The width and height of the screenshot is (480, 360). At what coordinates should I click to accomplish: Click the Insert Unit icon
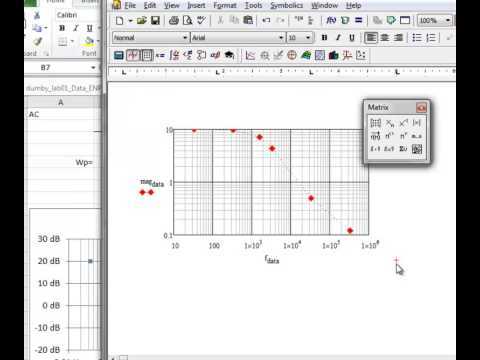click(x=345, y=20)
